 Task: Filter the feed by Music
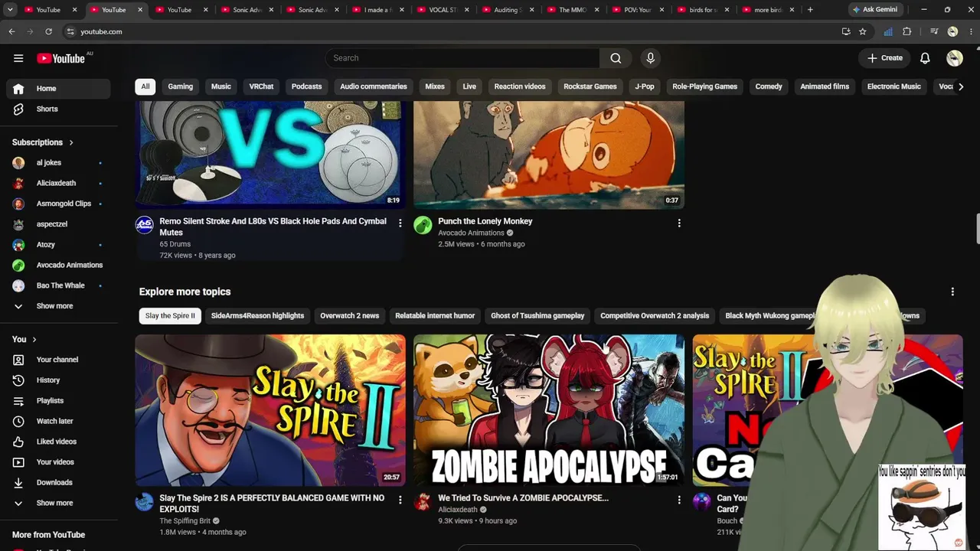click(221, 86)
